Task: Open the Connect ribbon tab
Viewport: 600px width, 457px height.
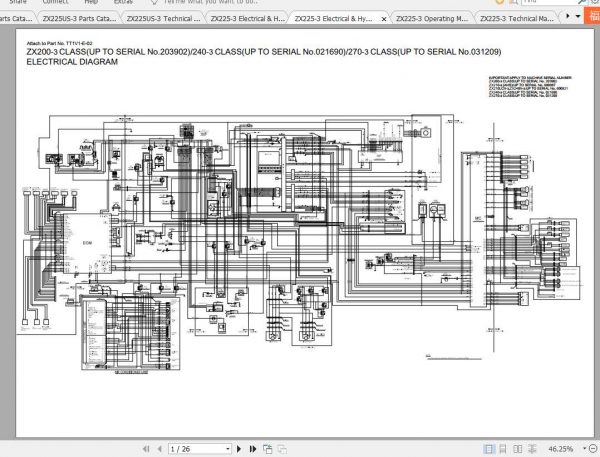Action: 55,2
